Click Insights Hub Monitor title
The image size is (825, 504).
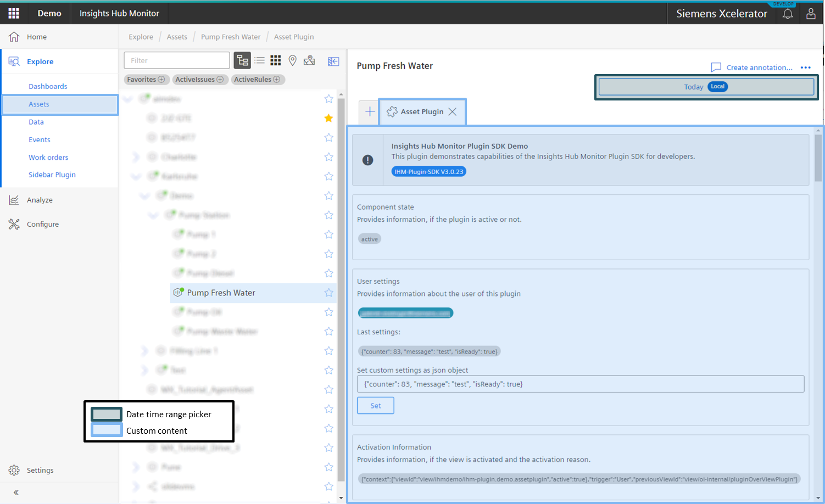tap(119, 13)
